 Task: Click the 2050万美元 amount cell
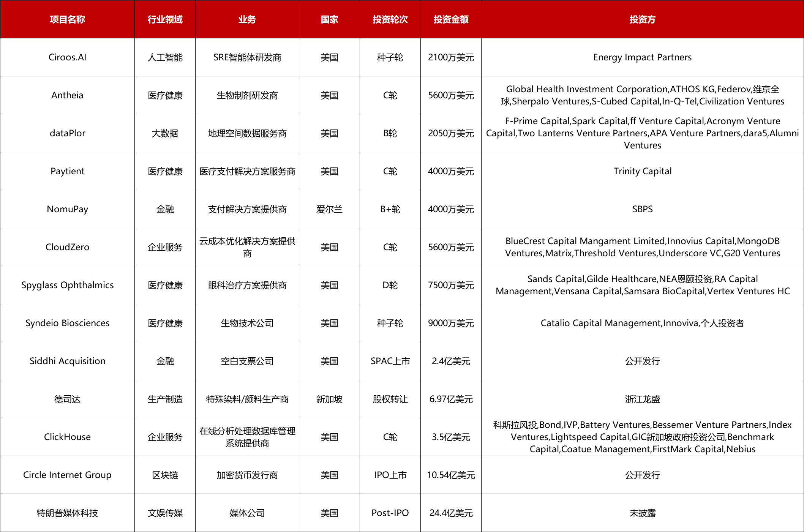tap(451, 133)
